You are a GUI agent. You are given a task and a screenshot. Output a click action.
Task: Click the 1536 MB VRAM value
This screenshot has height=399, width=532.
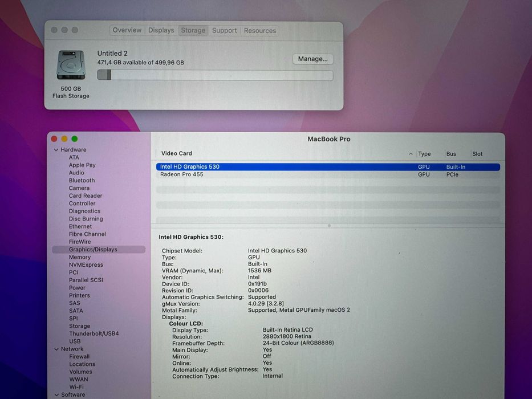259,271
